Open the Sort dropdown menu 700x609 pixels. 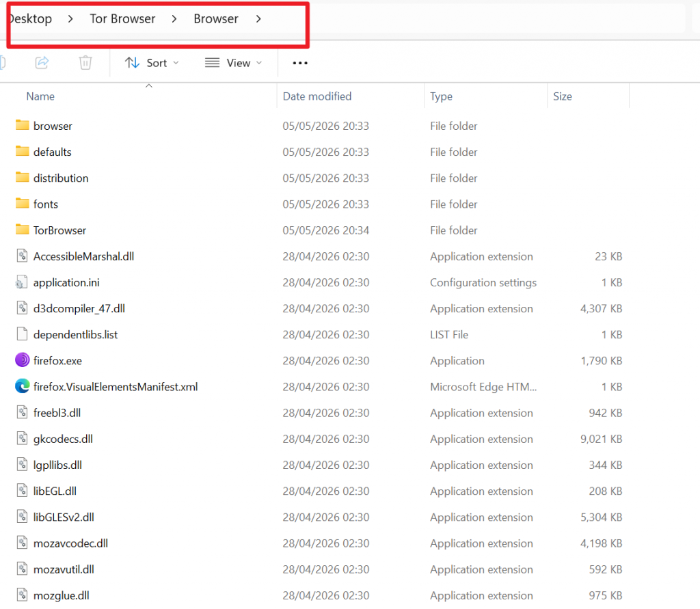click(152, 63)
